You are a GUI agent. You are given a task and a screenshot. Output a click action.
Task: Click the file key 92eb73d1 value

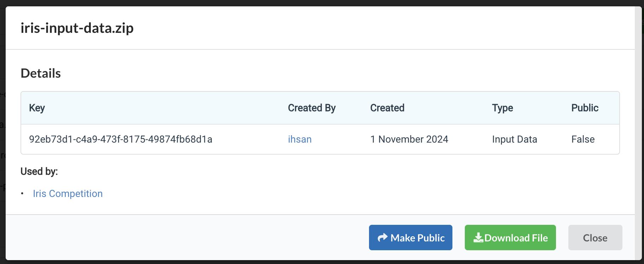click(x=121, y=139)
